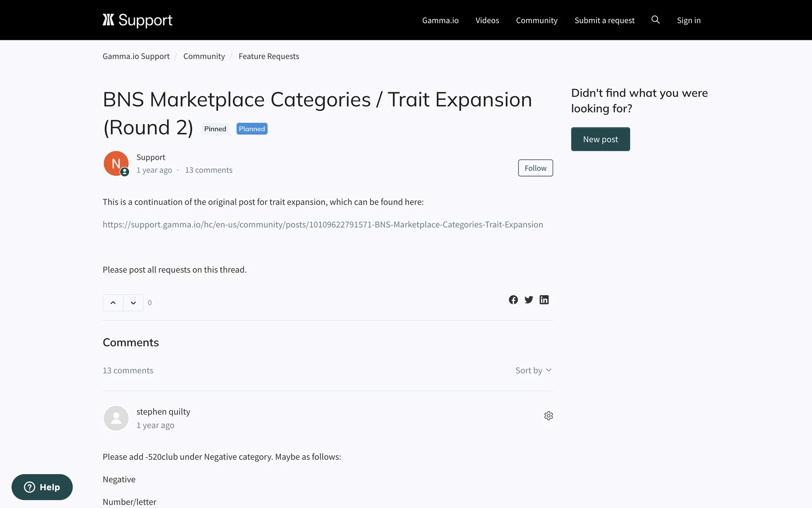This screenshot has height=508, width=812.
Task: Toggle Follow for this post
Action: tap(535, 168)
